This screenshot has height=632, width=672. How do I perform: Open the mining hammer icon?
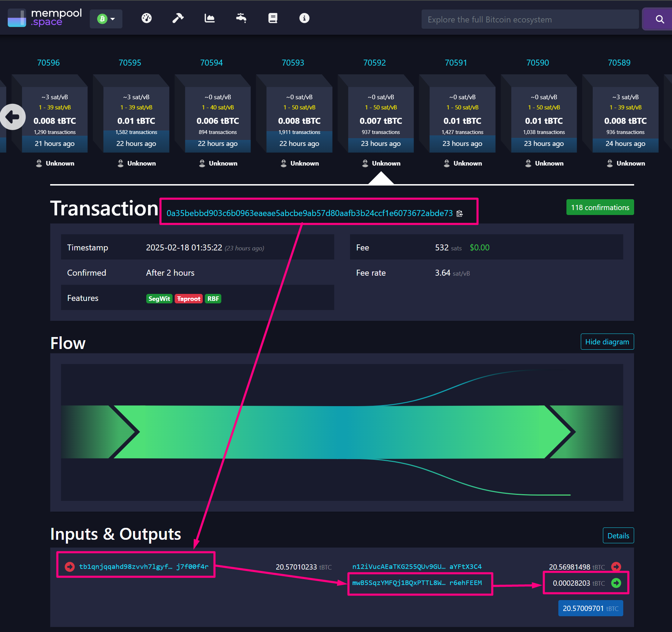178,18
